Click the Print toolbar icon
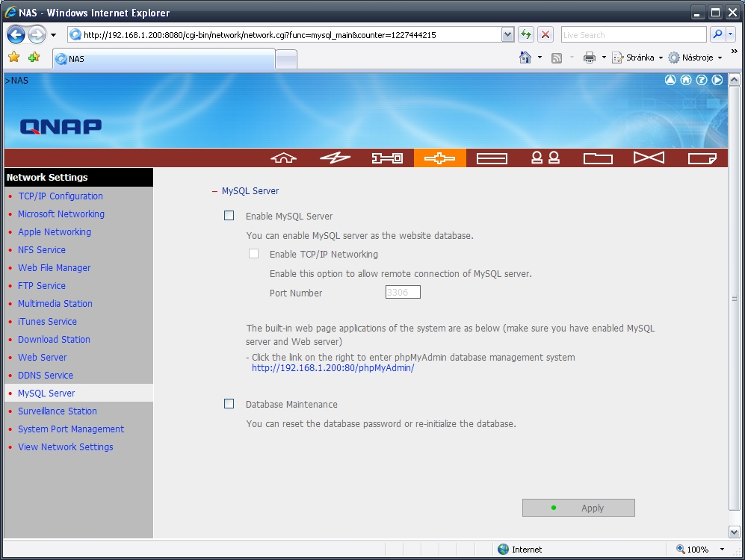This screenshot has width=745, height=560. tap(590, 58)
